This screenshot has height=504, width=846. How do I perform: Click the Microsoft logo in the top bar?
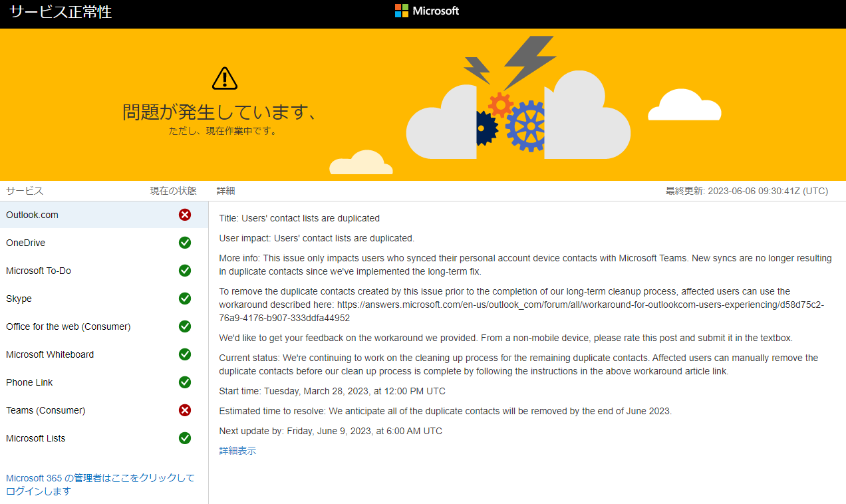(x=426, y=11)
